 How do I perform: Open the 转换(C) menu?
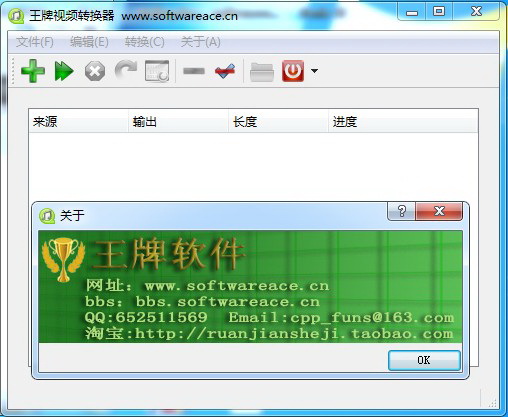pyautogui.click(x=145, y=42)
